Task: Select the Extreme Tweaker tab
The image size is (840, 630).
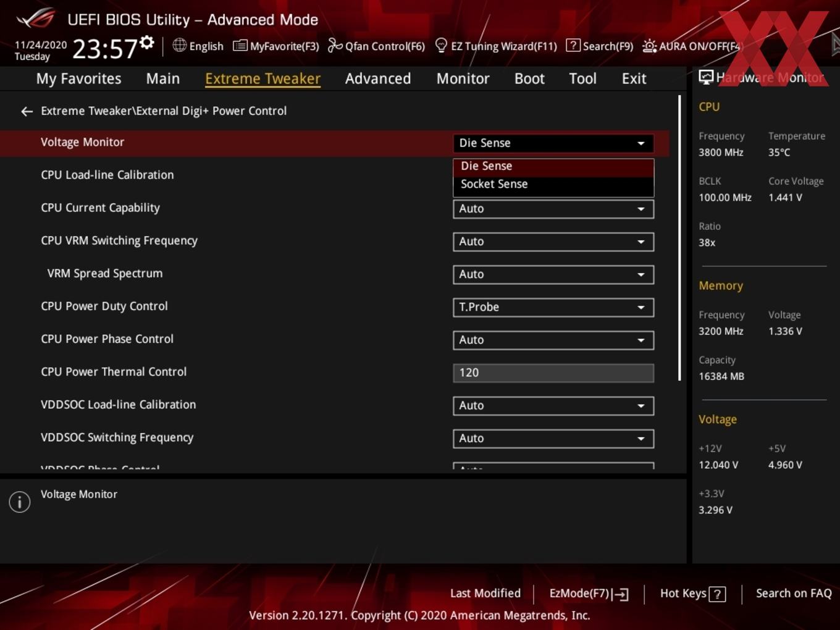Action: click(x=262, y=78)
